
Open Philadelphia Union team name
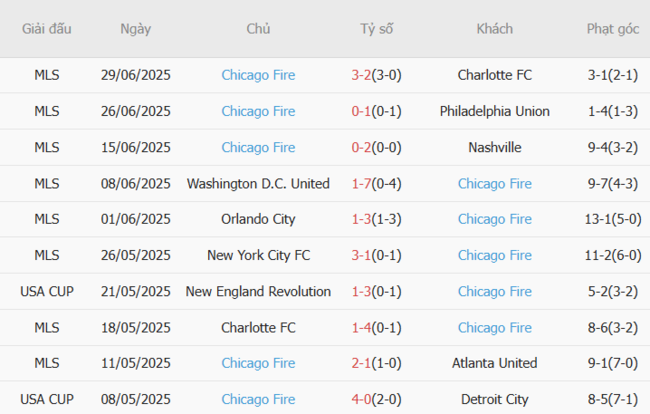(x=495, y=111)
